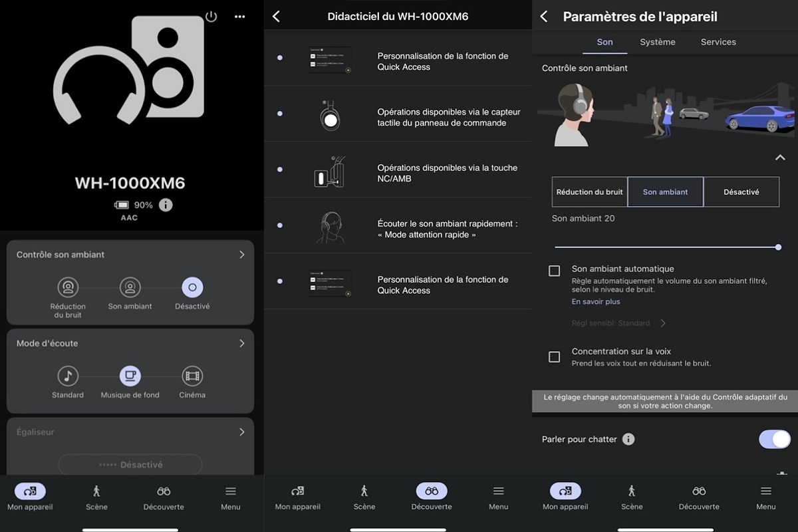The height and width of the screenshot is (532, 798).
Task: Switch to the Services tab
Action: click(718, 42)
